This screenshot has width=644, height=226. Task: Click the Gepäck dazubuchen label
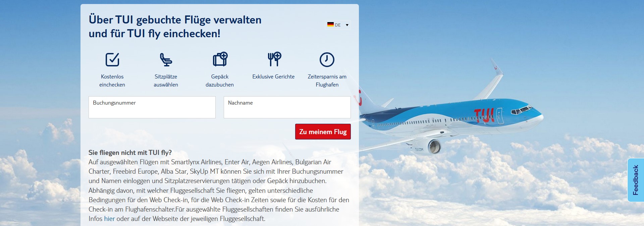[x=220, y=80]
